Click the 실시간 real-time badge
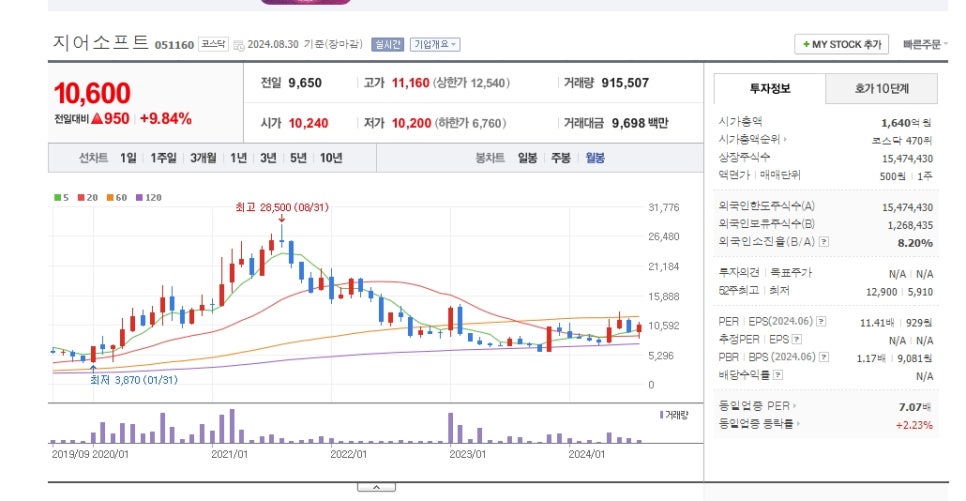Image resolution: width=966 pixels, height=501 pixels. [388, 44]
